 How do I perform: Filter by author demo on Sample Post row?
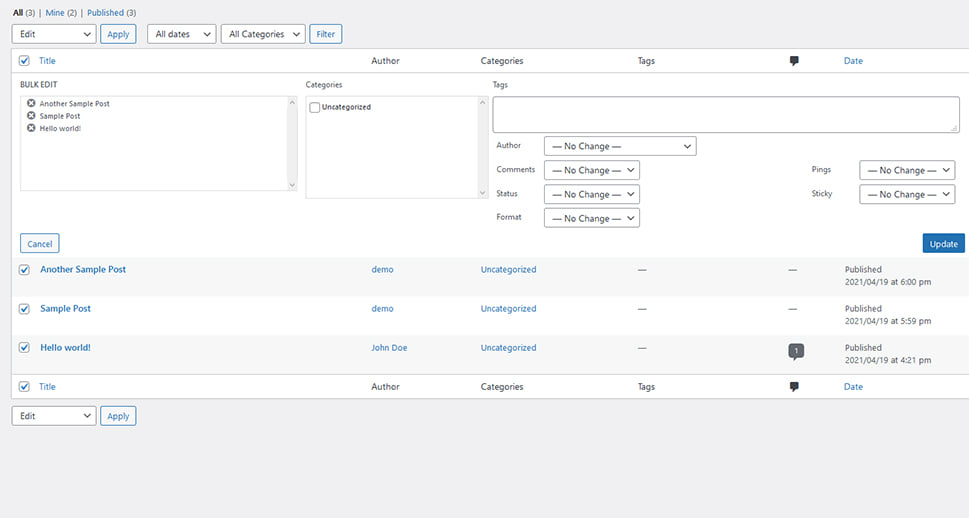coord(383,308)
